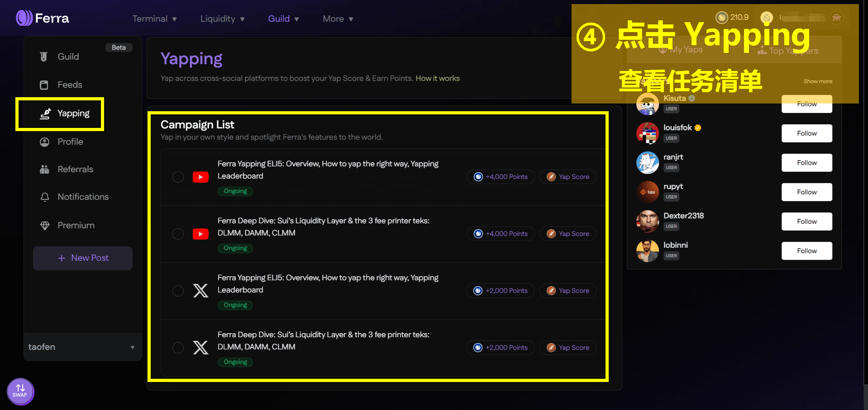Open Premium in the sidebar

(x=68, y=225)
